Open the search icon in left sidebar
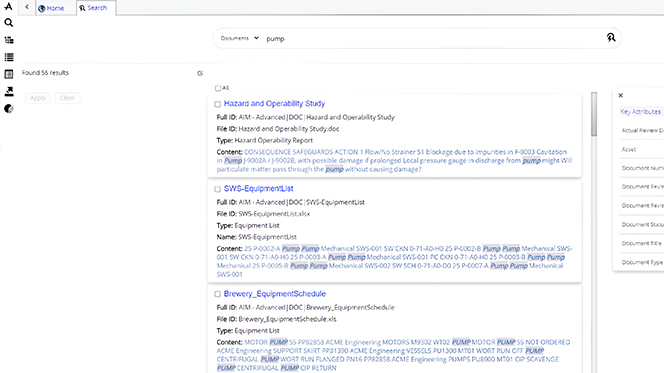 tap(8, 22)
